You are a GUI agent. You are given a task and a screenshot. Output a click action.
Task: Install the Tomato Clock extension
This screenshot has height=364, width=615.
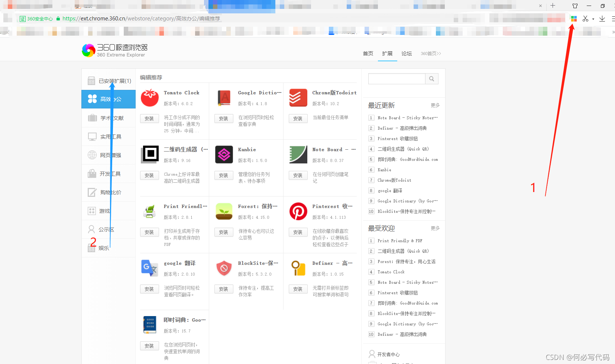(149, 118)
